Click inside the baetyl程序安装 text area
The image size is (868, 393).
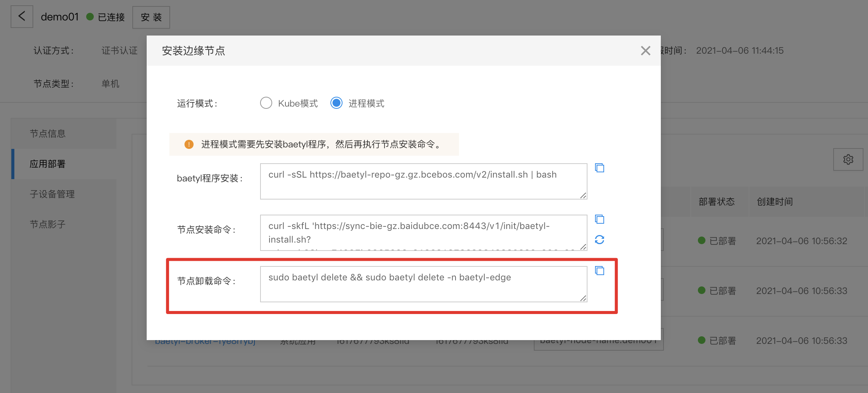pos(423,181)
